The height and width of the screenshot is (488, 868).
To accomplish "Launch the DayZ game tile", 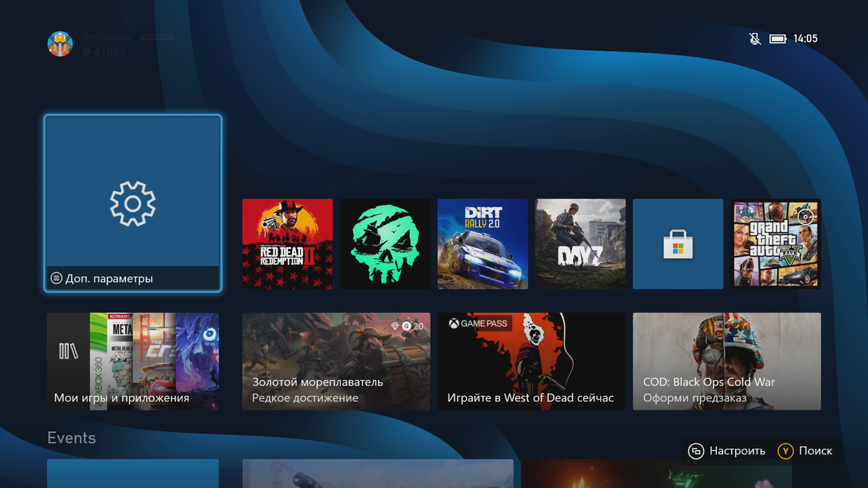I will pyautogui.click(x=580, y=244).
